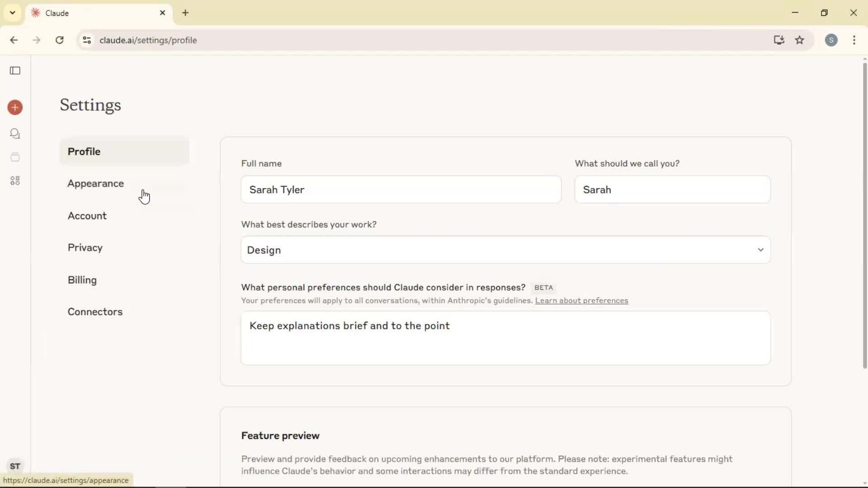Open the tab search dropdown arrow
Screen dimensions: 868x488
pos(13,13)
